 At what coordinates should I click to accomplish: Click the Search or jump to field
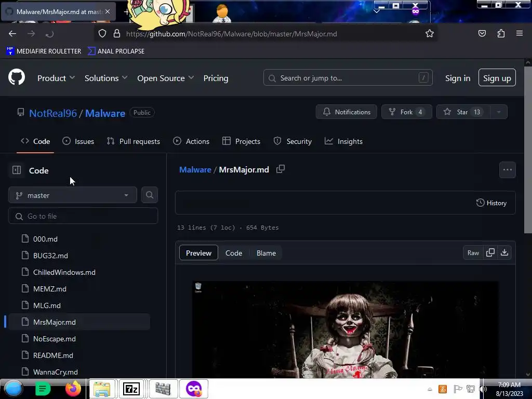[x=348, y=78]
